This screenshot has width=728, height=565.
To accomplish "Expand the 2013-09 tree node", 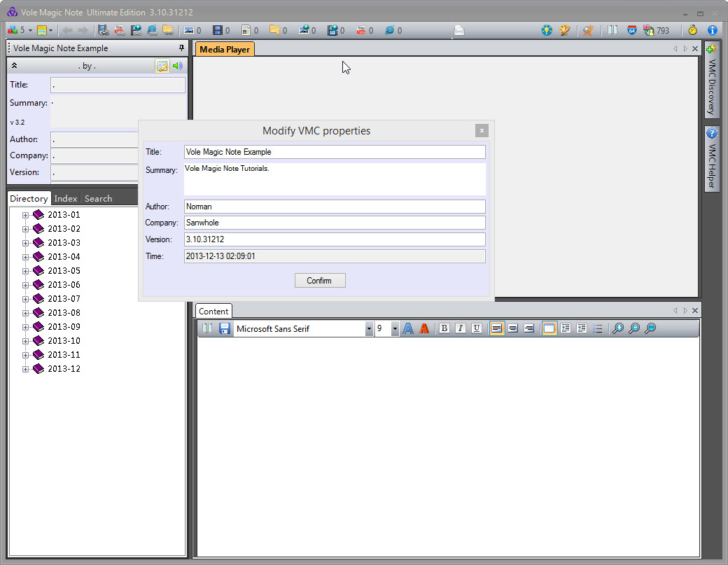I will pyautogui.click(x=25, y=327).
